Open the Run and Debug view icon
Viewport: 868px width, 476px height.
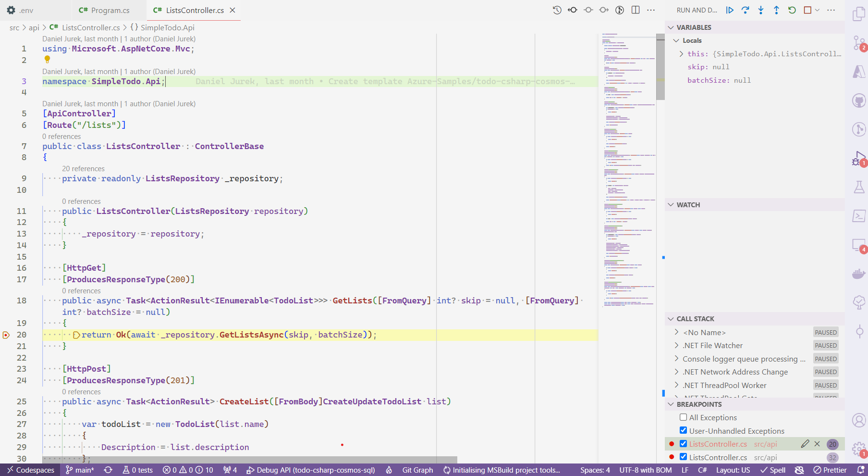point(859,158)
